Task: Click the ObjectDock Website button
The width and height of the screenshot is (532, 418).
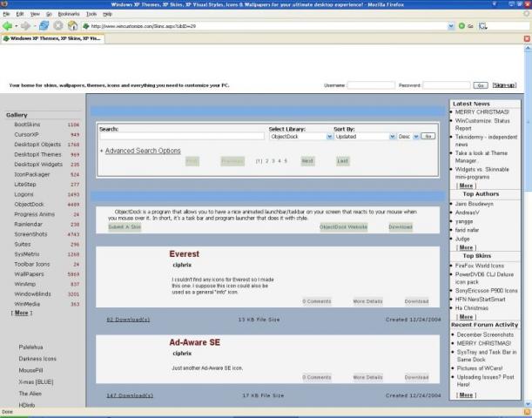Action: 344,227
